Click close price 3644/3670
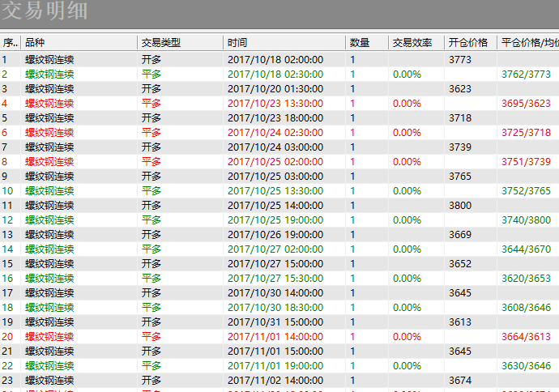 (x=527, y=249)
